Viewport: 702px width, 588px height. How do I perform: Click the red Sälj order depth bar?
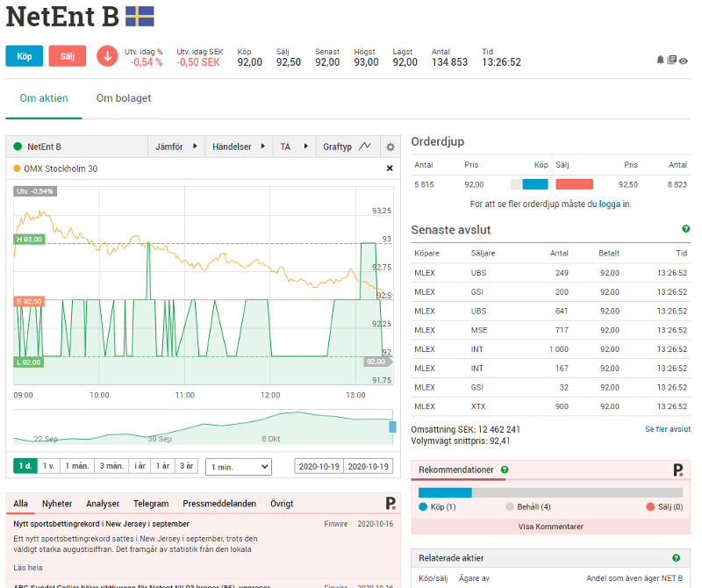click(x=575, y=184)
